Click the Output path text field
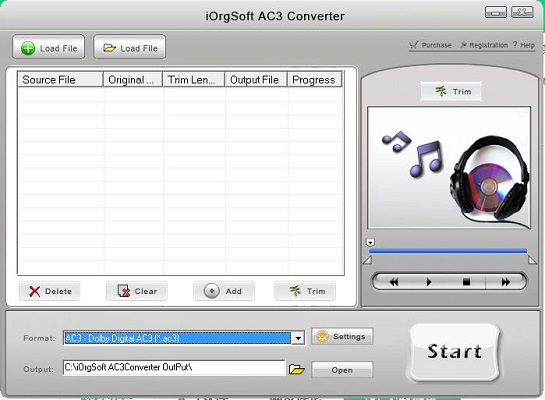Screen dimensions: 545x400 [x=174, y=368]
